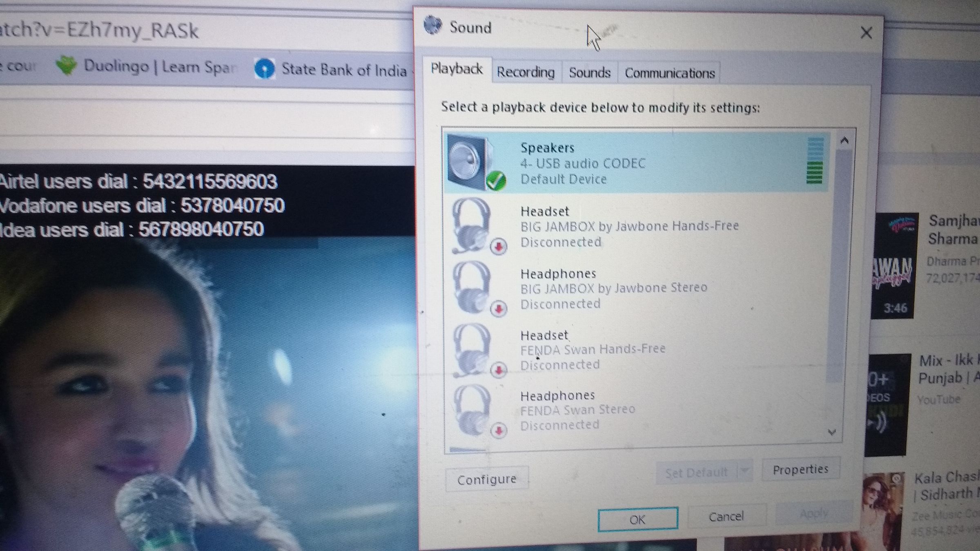The image size is (980, 551).
Task: Click the BIG JAMBOX Stereo headphones icon
Action: 472,287
